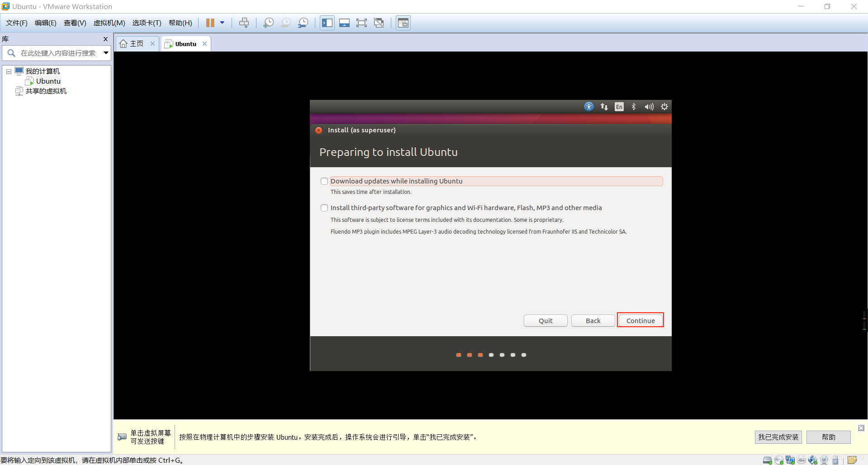Click the USB device status bar icon
The width and height of the screenshot is (868, 465).
(835, 460)
